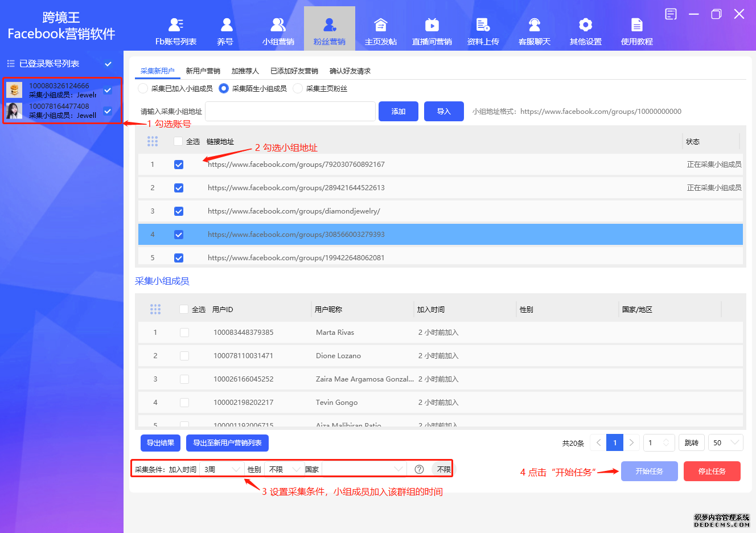
Task: Open 直播间营销 tool
Action: (432, 28)
